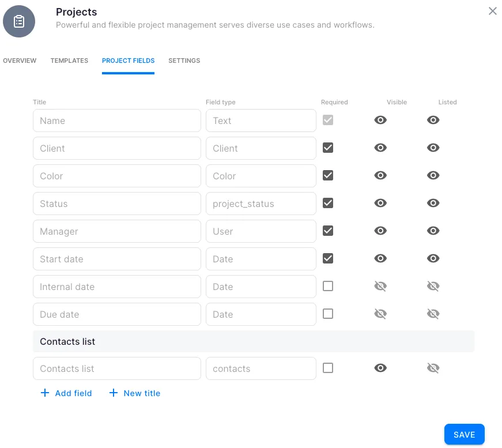Open Field type selector for Manager row
Screen dimensions: 502x448
[261, 231]
